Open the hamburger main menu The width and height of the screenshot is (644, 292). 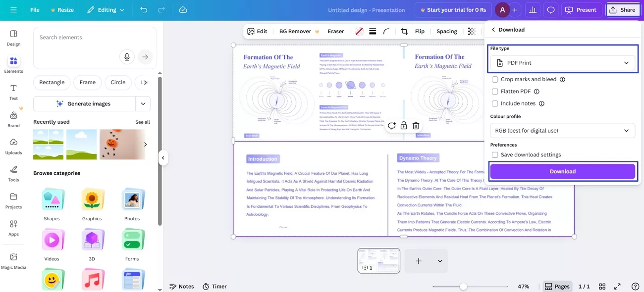tap(13, 10)
